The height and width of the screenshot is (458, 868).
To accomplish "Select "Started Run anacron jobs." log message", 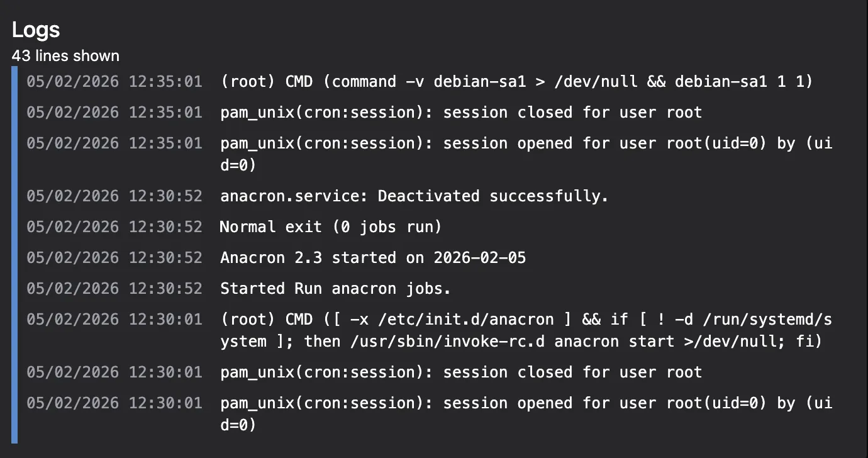I will [x=335, y=289].
